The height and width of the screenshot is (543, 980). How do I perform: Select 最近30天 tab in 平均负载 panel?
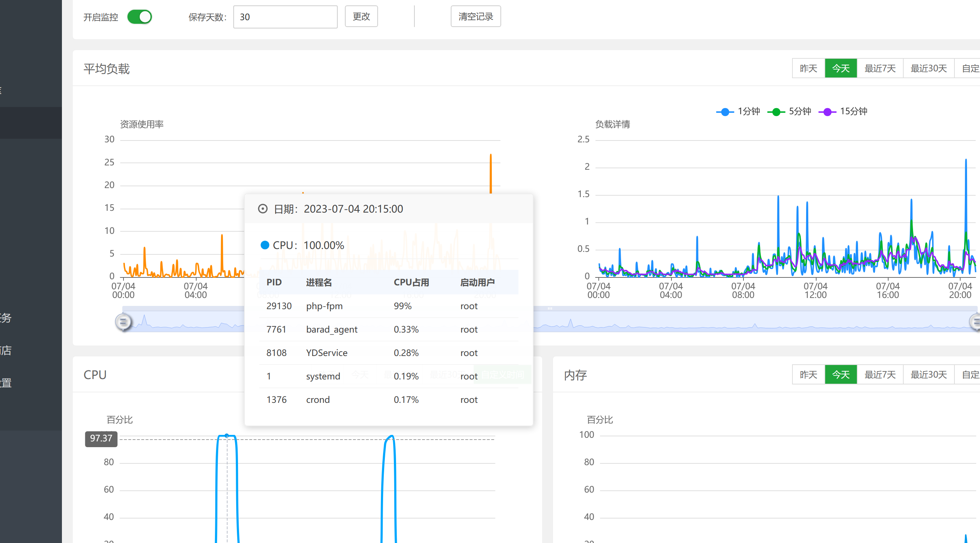pyautogui.click(x=929, y=68)
